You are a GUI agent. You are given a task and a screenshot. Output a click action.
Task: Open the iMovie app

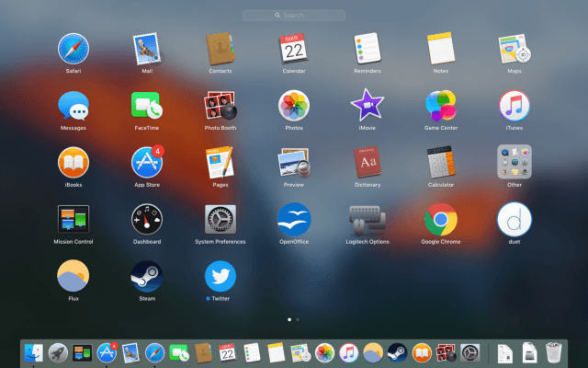pyautogui.click(x=367, y=105)
